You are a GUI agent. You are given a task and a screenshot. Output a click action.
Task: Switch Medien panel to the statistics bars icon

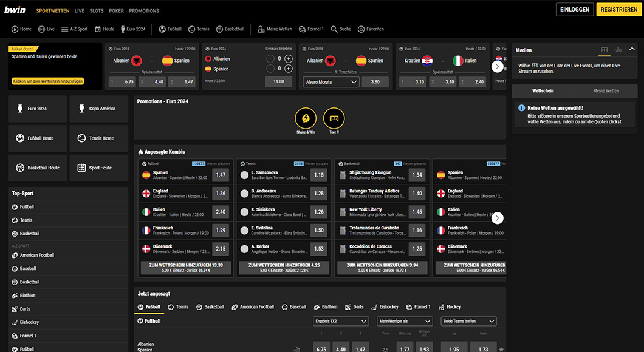point(618,50)
